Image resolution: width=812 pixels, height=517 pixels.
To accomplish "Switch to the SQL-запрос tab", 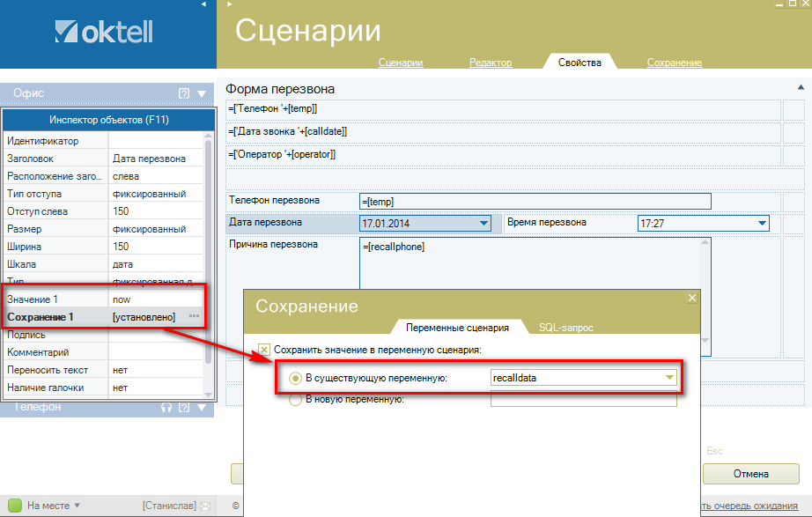I will (565, 328).
